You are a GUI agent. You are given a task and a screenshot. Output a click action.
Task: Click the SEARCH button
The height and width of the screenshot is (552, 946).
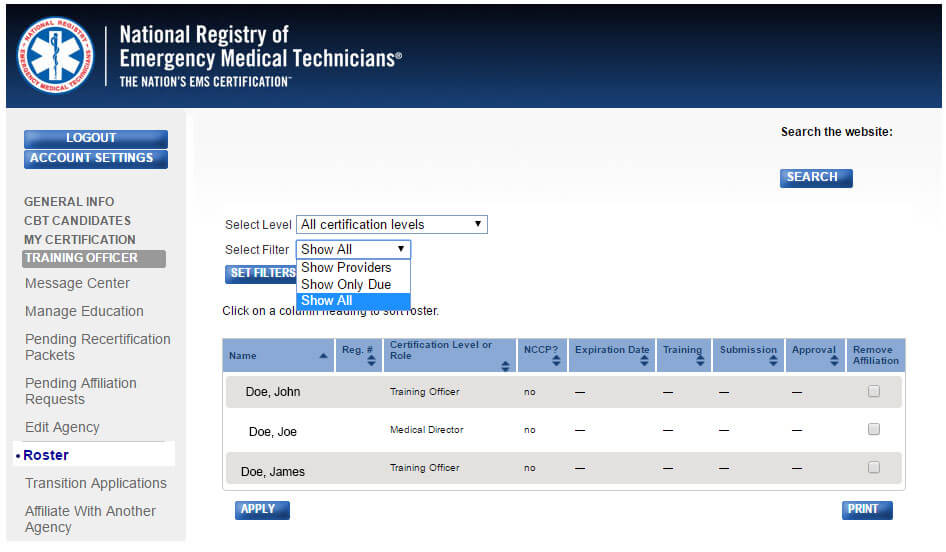(816, 177)
